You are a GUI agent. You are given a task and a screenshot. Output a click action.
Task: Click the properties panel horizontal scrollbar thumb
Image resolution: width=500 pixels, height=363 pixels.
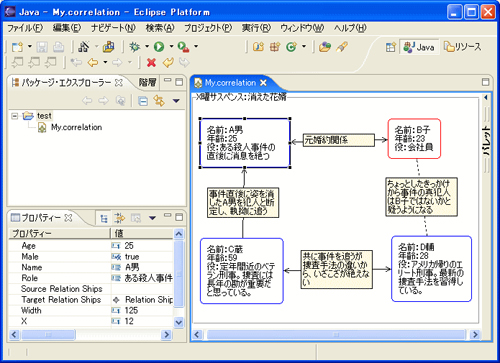pyautogui.click(x=48, y=334)
